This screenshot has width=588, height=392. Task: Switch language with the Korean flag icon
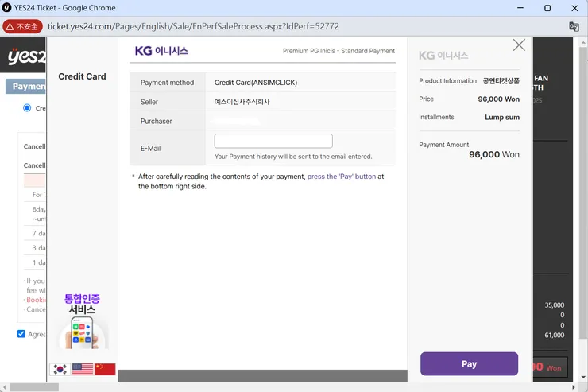(x=60, y=369)
